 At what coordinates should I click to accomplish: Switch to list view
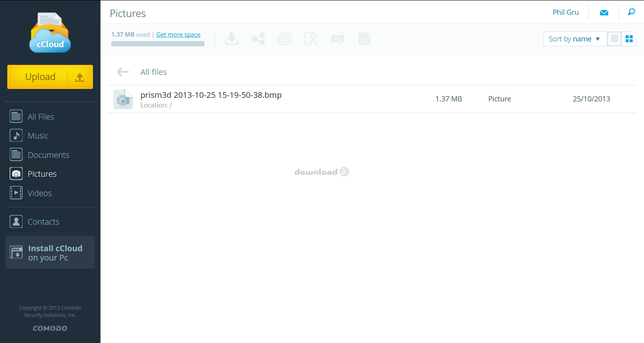click(614, 39)
